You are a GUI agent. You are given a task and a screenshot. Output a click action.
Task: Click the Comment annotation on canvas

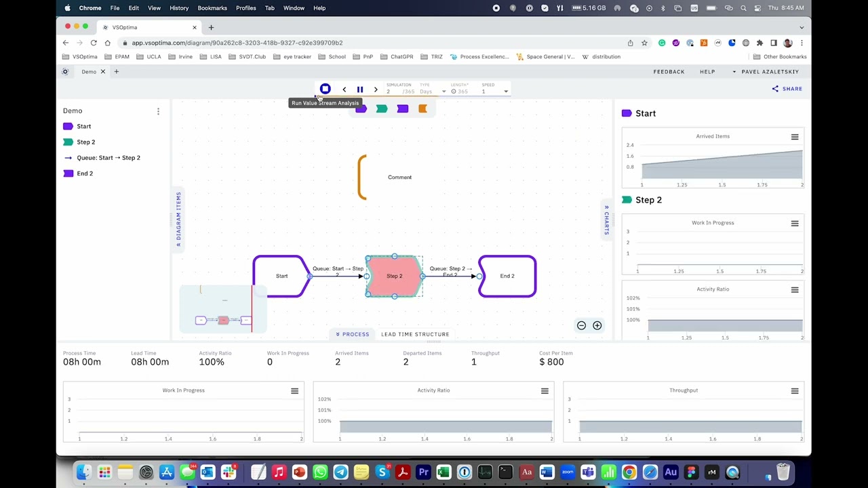click(x=399, y=178)
